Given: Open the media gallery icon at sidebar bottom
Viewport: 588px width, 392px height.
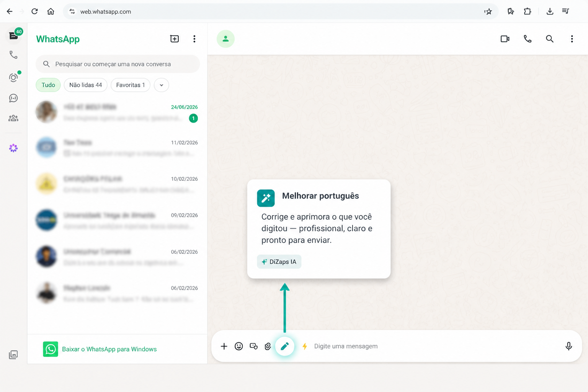Looking at the screenshot, I should tap(13, 354).
